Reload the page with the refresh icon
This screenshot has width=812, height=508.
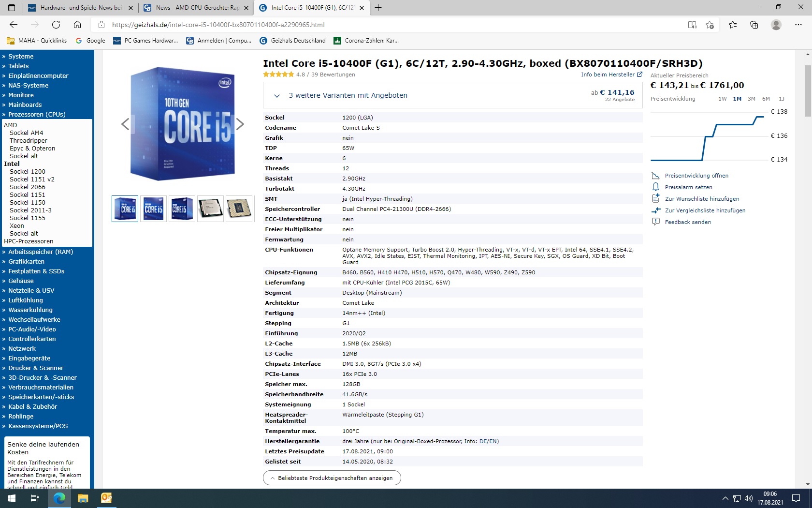pyautogui.click(x=56, y=25)
